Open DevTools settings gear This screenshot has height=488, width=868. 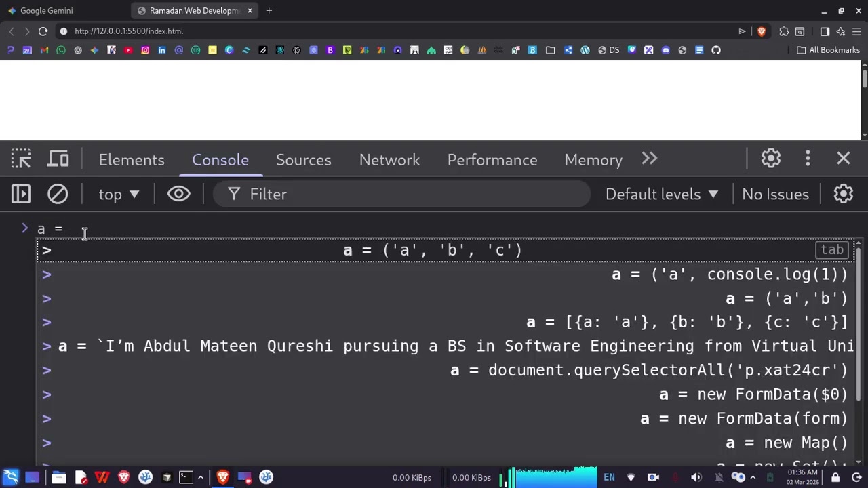pos(771,159)
